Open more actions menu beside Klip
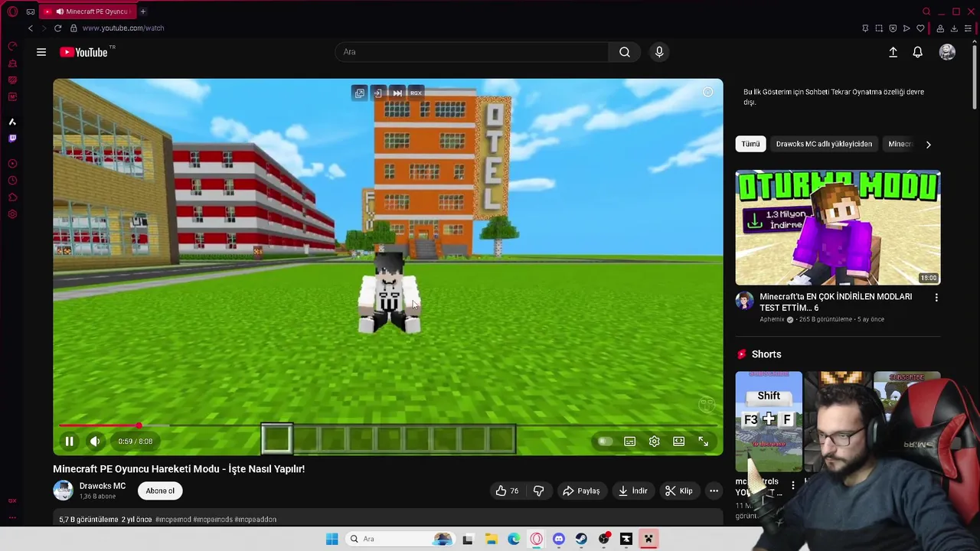 pos(714,491)
